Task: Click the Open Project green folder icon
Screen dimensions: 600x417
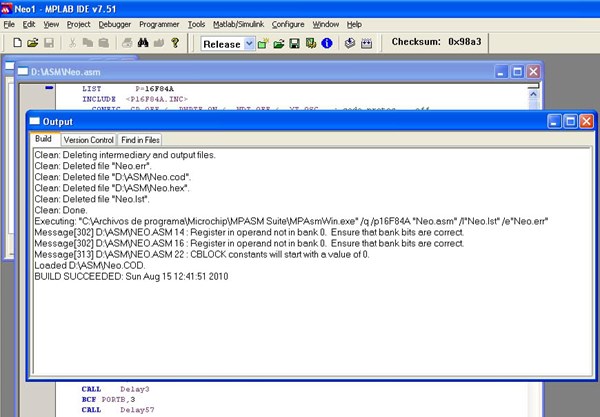Action: (x=279, y=44)
